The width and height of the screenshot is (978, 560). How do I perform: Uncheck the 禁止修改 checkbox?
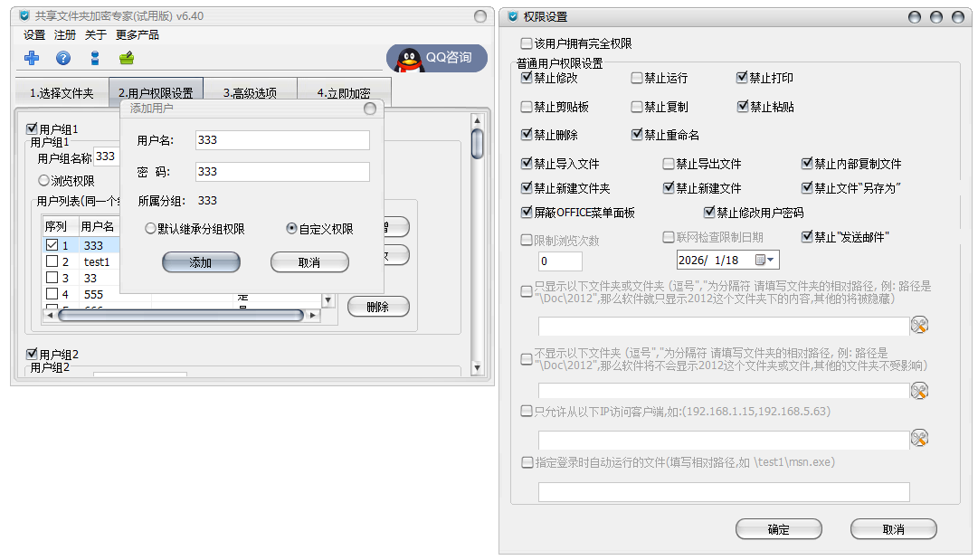point(527,77)
